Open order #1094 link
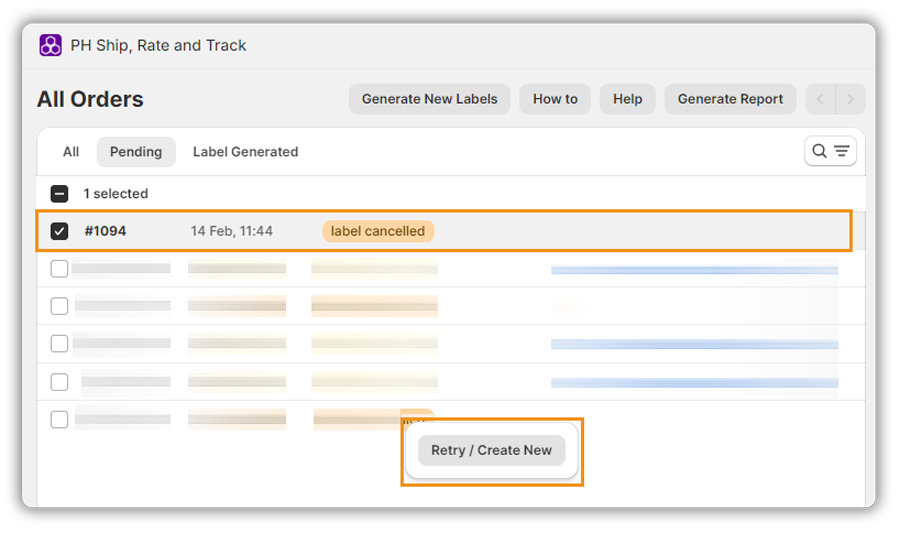The height and width of the screenshot is (533, 900). coord(105,231)
